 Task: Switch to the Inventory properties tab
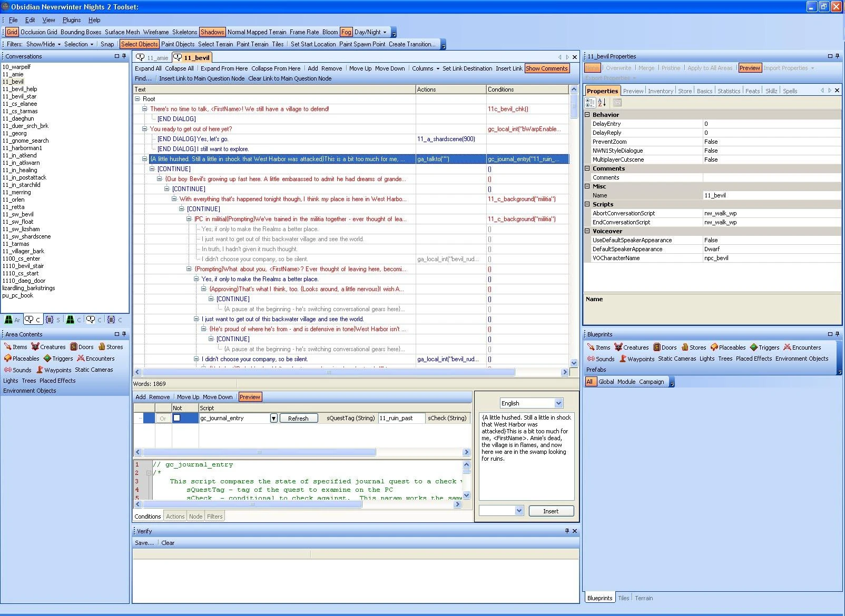(x=661, y=91)
